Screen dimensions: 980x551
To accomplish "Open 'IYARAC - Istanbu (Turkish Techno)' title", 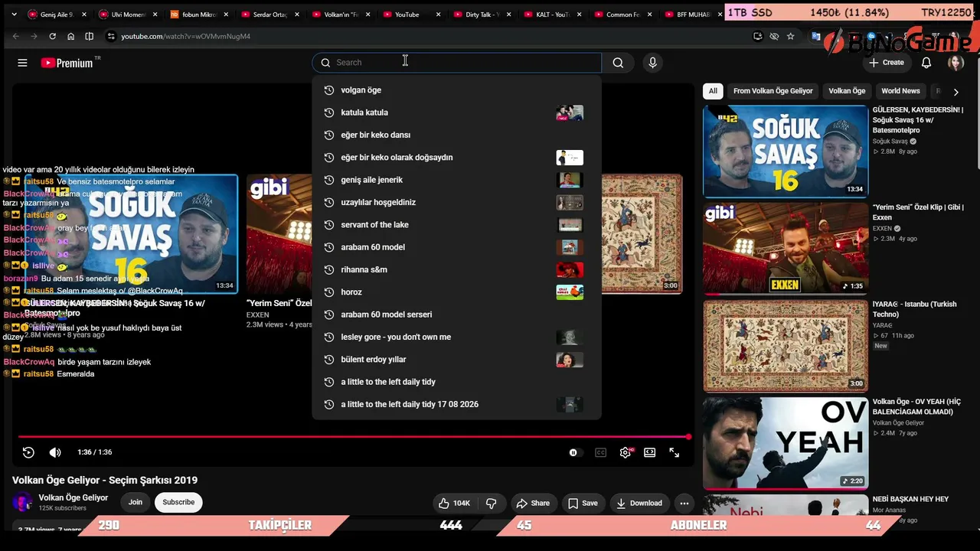I will [914, 309].
